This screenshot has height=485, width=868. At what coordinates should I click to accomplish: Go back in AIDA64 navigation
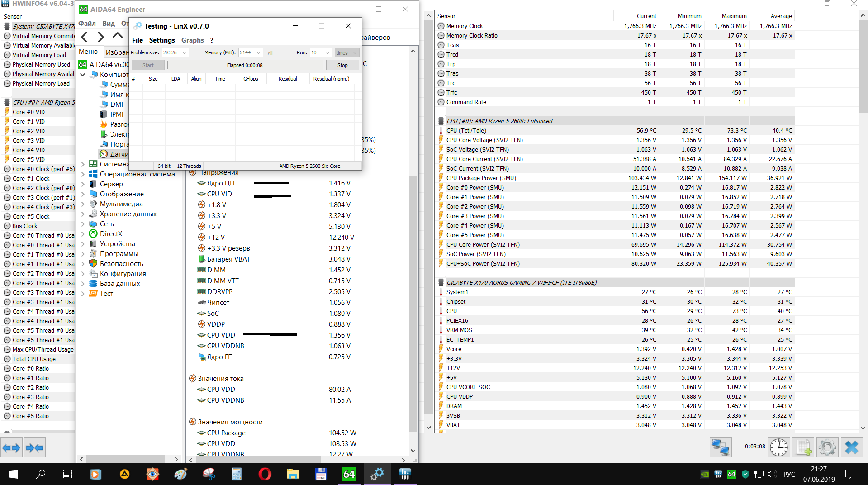[x=84, y=37]
